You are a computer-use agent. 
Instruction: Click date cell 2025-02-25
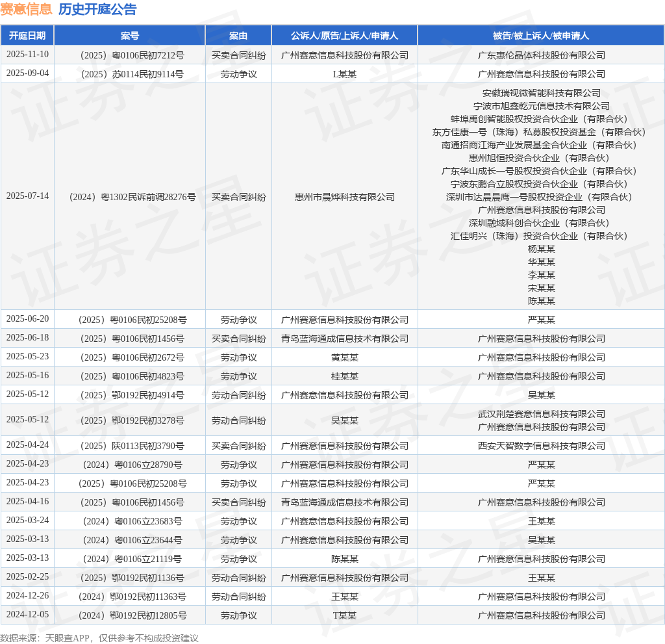[27, 576]
